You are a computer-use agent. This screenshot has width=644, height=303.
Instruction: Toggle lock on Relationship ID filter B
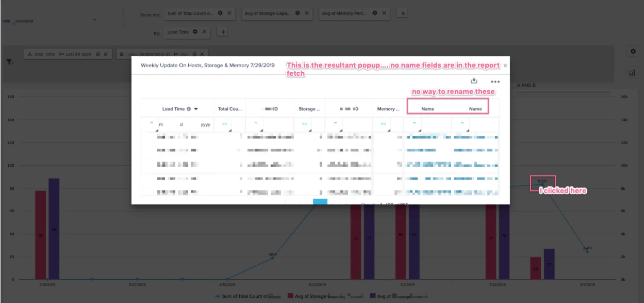coord(194,54)
